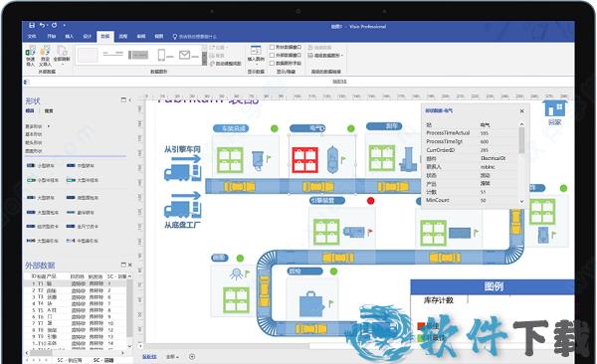The image size is (597, 364).
Task: Close the Shape Data popup window
Action: [x=522, y=110]
